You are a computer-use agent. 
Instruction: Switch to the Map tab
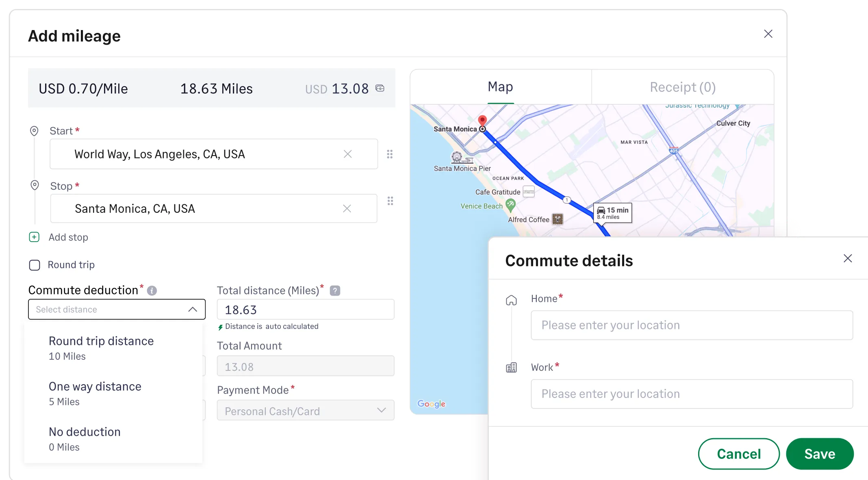(500, 86)
